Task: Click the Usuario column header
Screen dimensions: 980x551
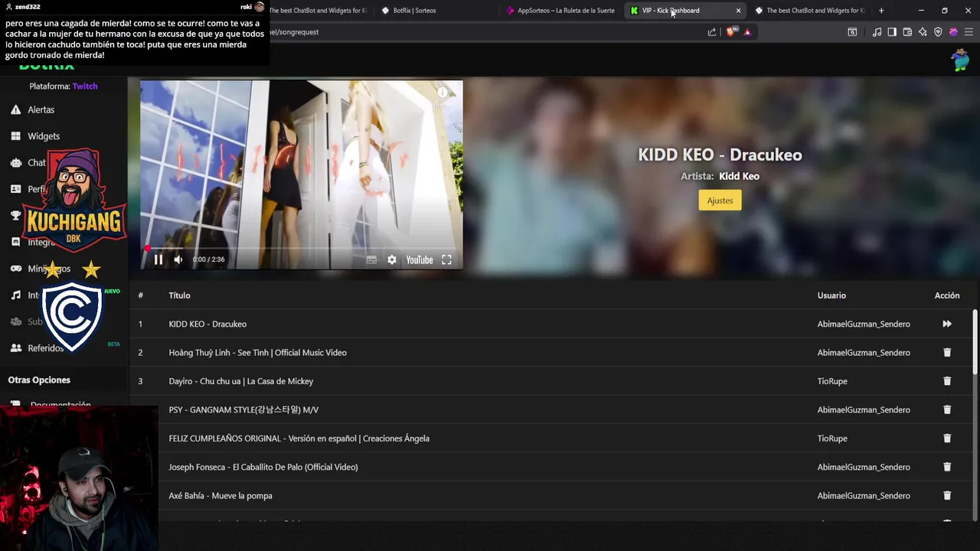Action: tap(831, 295)
